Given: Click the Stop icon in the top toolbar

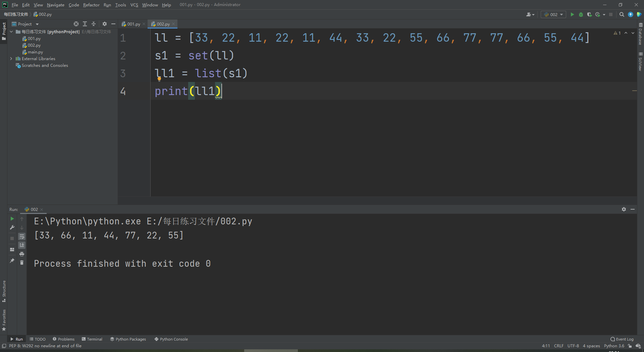Looking at the screenshot, I should 611,14.
